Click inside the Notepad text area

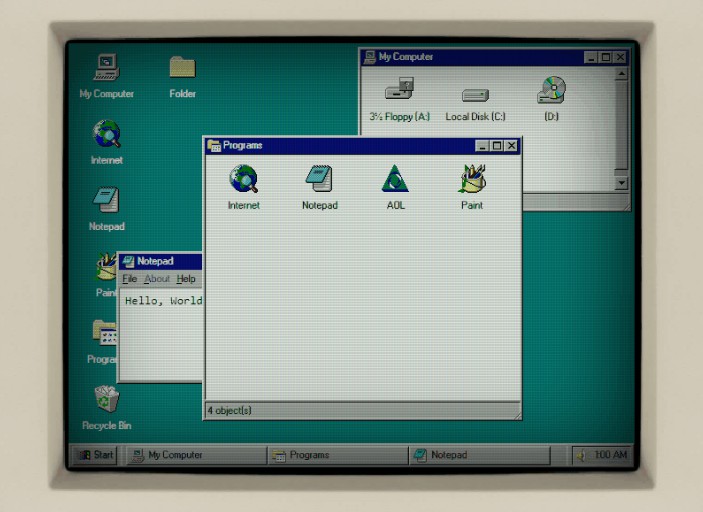coord(160,335)
